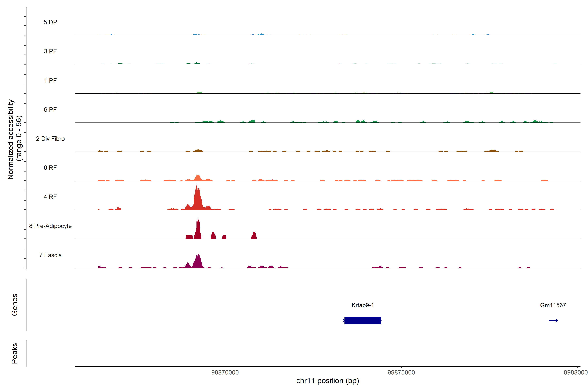Click the 0 RF orange peak
Viewport: 588px width, 392px height.
click(198, 178)
